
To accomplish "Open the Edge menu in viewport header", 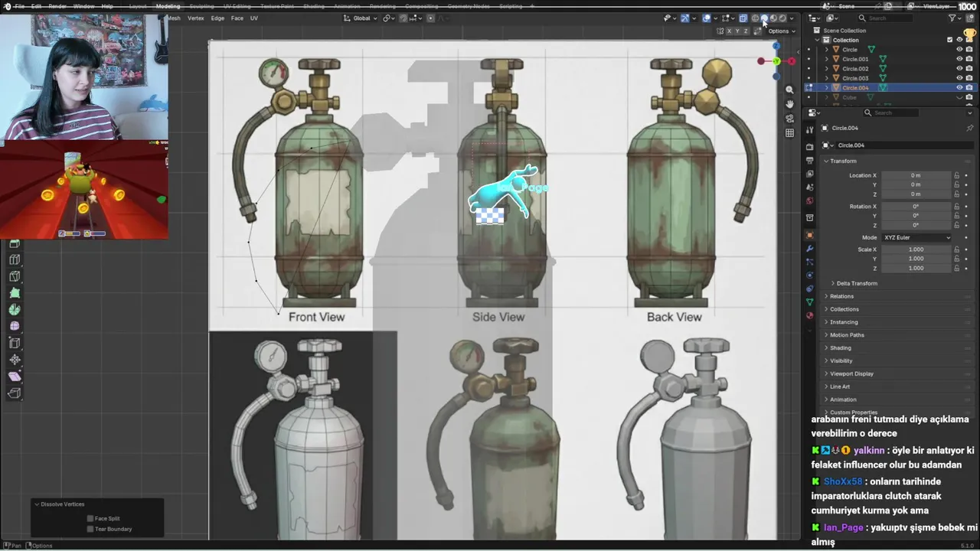I will click(218, 18).
